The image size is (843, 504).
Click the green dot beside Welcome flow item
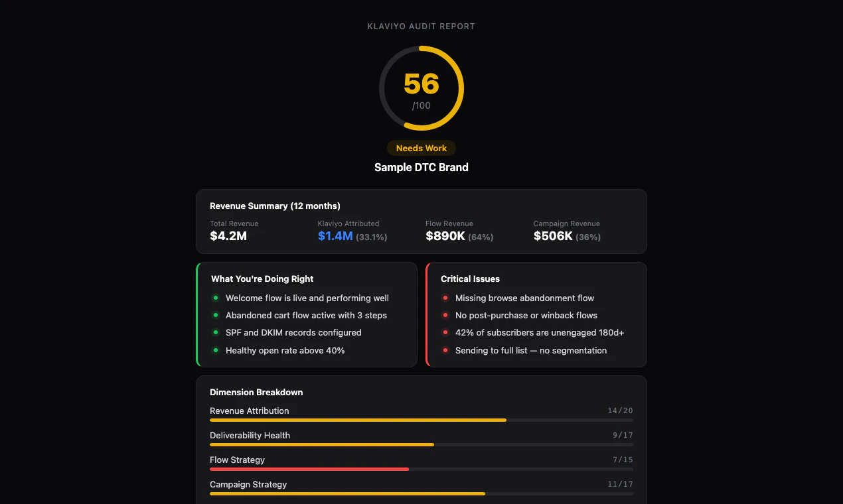[x=215, y=298]
